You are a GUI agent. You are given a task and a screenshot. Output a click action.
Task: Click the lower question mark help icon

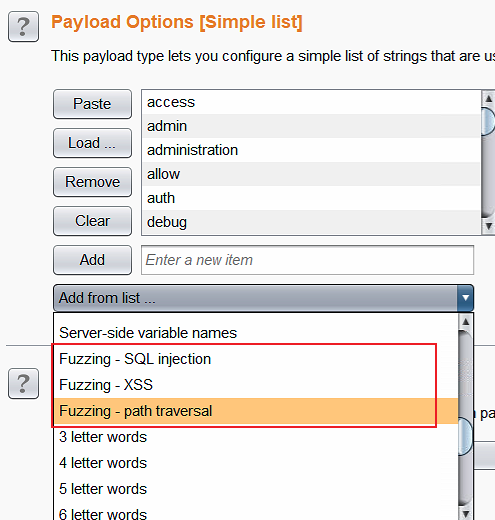tap(23, 384)
